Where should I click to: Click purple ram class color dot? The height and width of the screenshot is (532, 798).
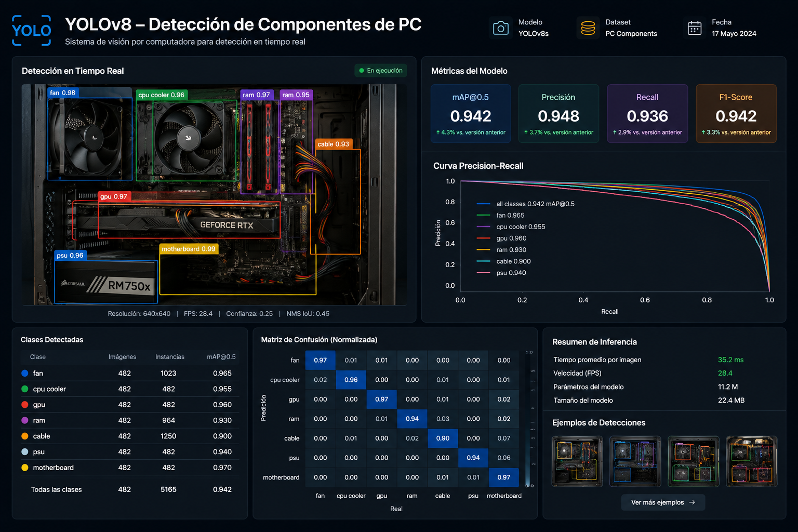coord(25,420)
